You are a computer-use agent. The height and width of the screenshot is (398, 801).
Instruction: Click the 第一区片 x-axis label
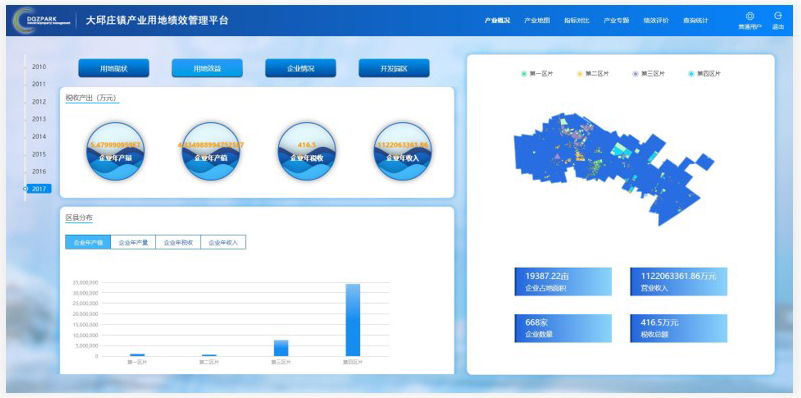(x=137, y=362)
